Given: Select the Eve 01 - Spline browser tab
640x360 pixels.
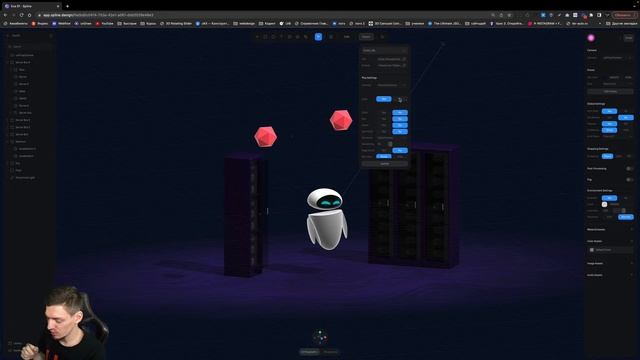Looking at the screenshot, I should point(31,6).
